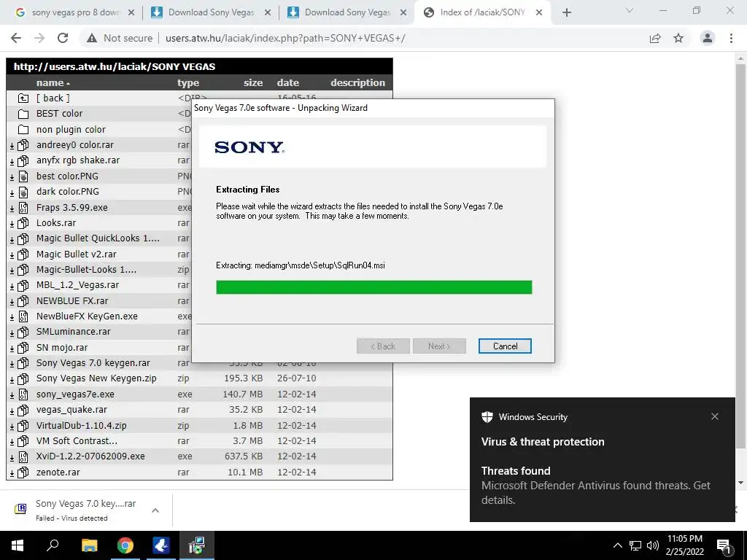Sort listing by date column
This screenshot has height=560, width=747.
(x=288, y=83)
